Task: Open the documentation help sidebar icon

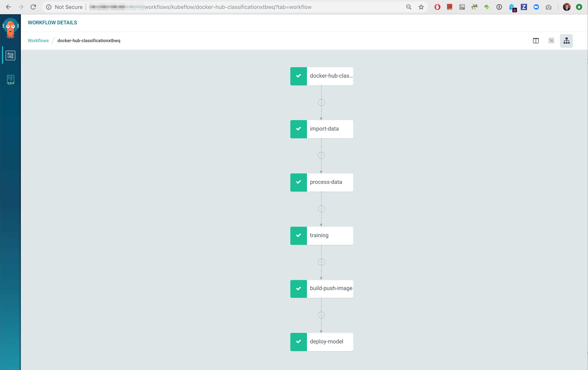Action: pyautogui.click(x=10, y=80)
